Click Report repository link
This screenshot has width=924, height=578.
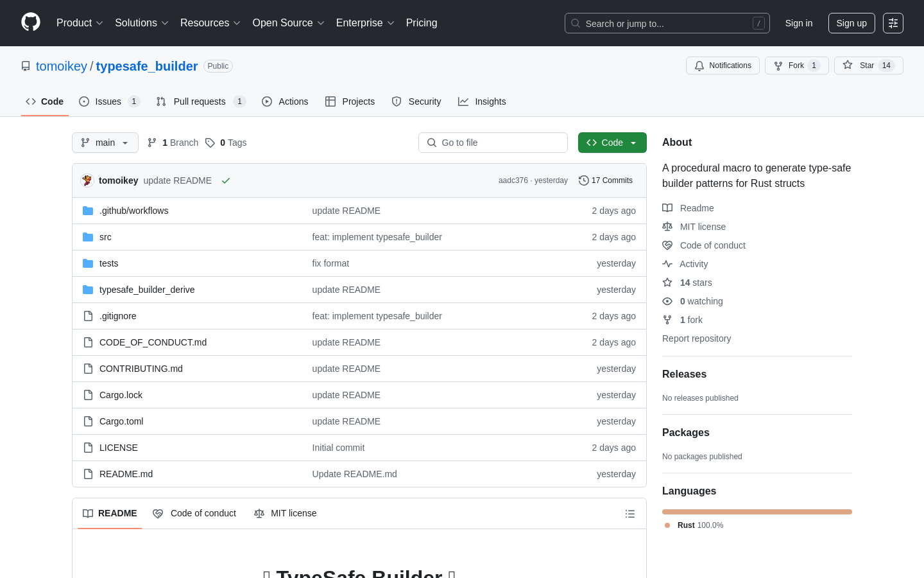[696, 338]
